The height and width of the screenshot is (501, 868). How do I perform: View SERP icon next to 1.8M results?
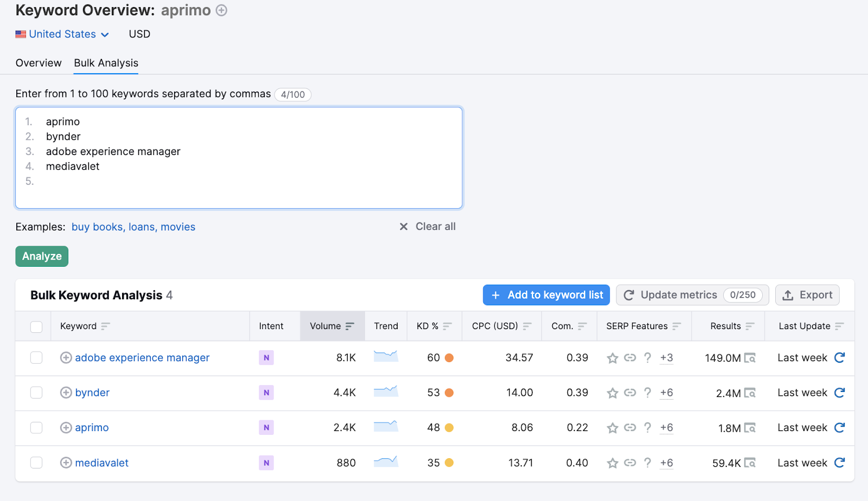point(750,428)
